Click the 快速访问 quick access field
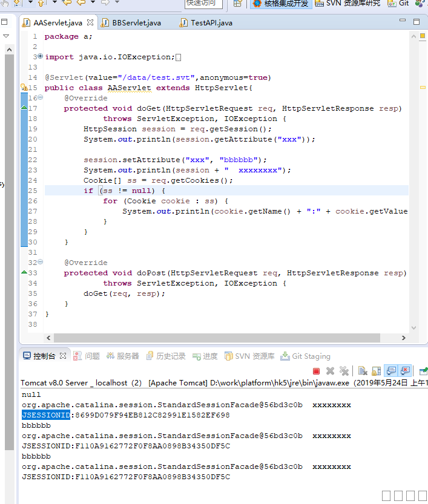Image resolution: width=428 pixels, height=504 pixels. [203, 4]
